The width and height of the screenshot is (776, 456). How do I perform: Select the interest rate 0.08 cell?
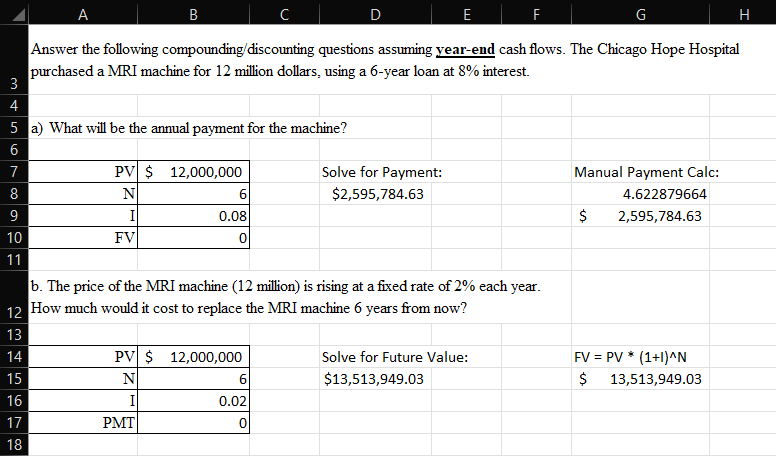click(x=194, y=216)
